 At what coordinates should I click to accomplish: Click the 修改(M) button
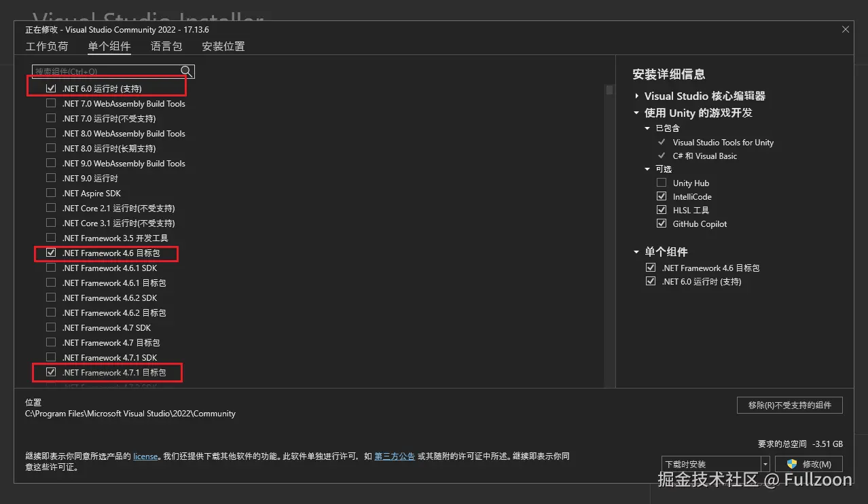click(809, 464)
